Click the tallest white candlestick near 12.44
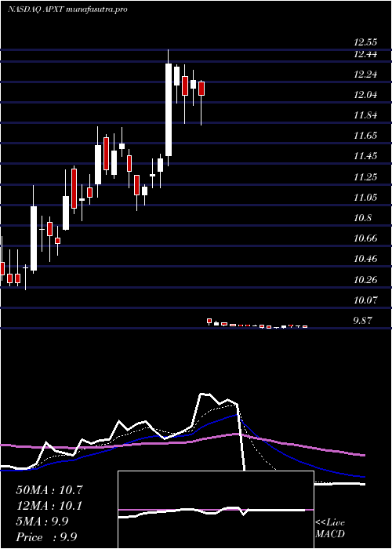This screenshot has height=549, width=392. 169,110
